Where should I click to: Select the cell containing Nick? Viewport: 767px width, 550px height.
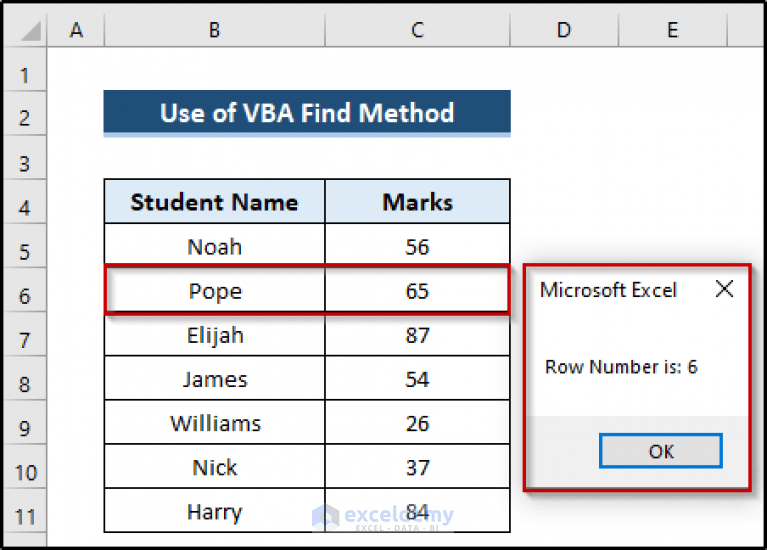pyautogui.click(x=214, y=466)
